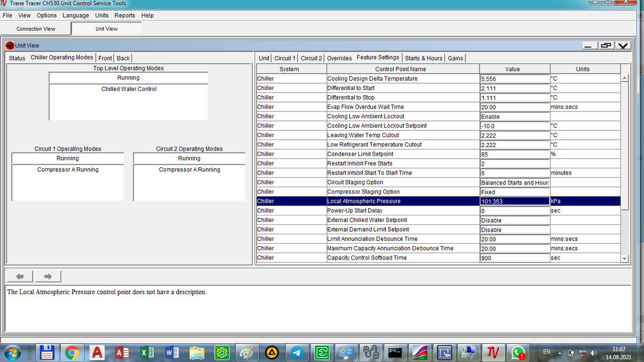Select the Unit View tab
644x362 pixels.
107,29
